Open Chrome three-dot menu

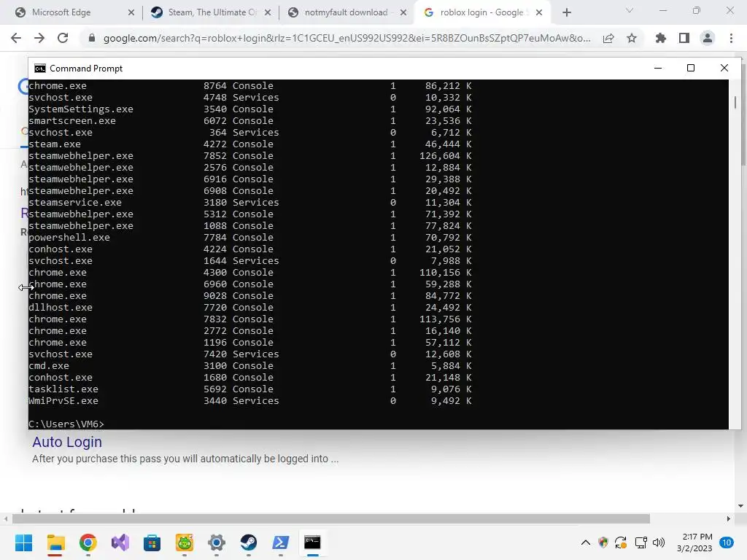(x=731, y=38)
